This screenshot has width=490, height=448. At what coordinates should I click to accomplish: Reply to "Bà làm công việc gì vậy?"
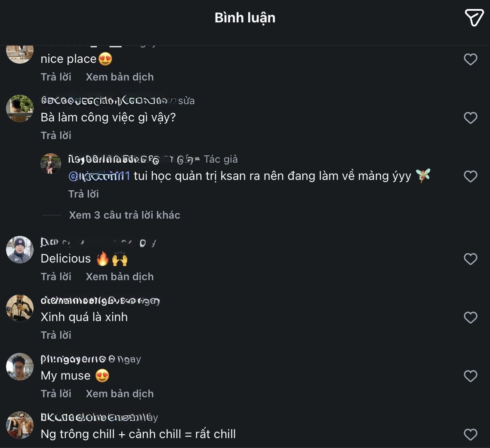pyautogui.click(x=56, y=136)
